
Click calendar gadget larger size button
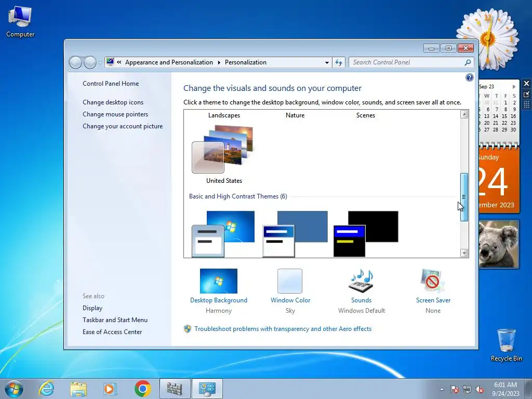point(526,94)
